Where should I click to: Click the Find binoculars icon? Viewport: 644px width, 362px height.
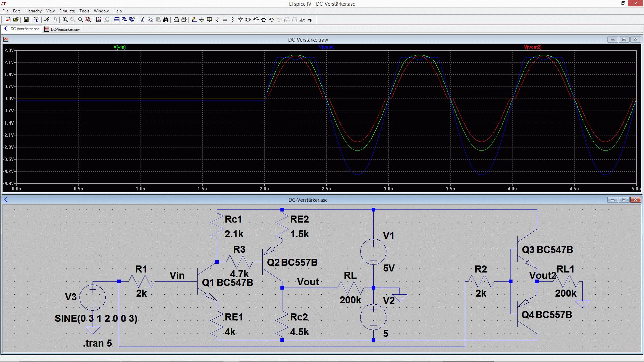[x=166, y=20]
